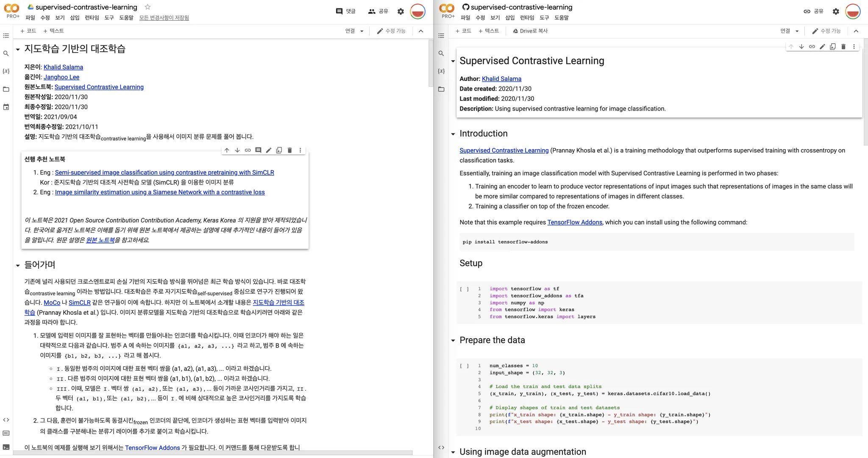Open settings gear in right notebook
The width and height of the screenshot is (868, 458).
pos(835,11)
